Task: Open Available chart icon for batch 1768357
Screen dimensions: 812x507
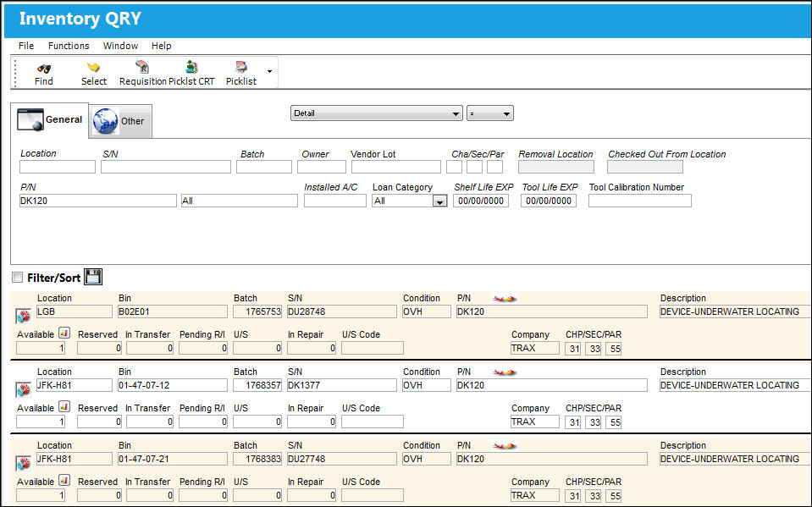Action: (64, 406)
